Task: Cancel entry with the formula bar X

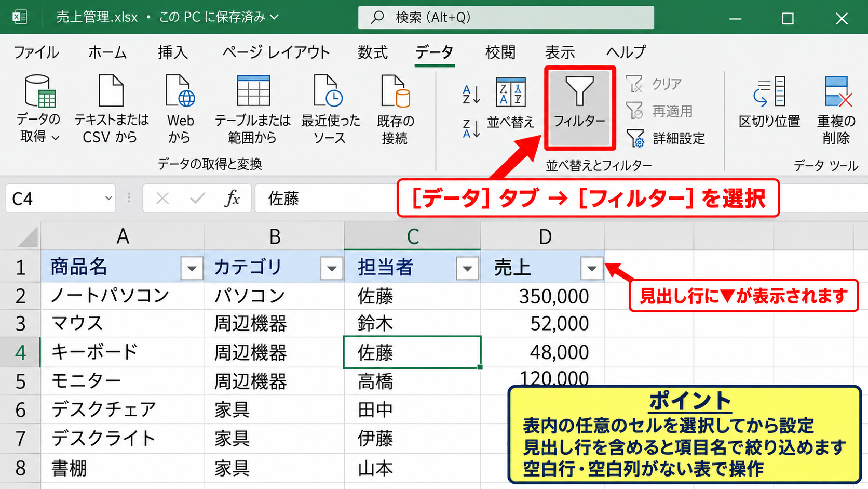Action: point(162,199)
